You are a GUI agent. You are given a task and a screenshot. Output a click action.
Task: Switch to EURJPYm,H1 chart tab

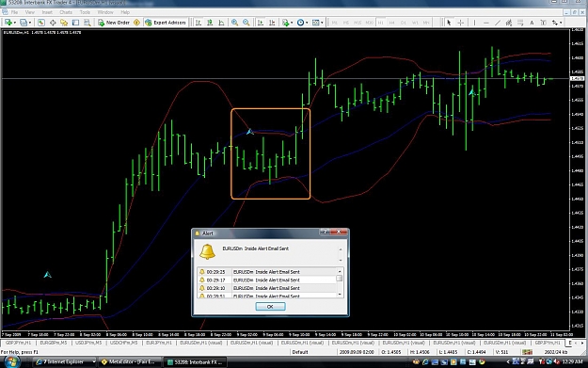point(159,343)
